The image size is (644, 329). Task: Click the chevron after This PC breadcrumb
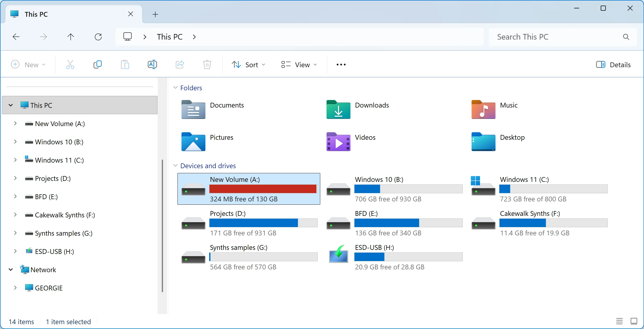tap(194, 37)
